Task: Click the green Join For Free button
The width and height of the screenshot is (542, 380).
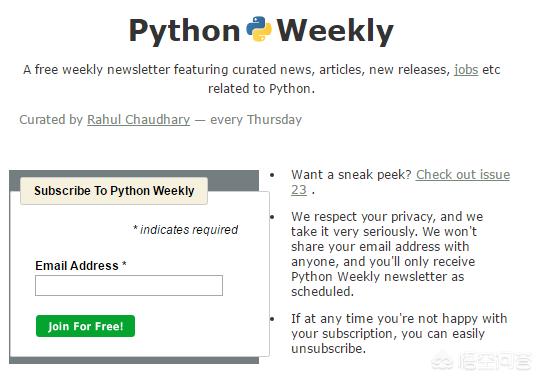Action: tap(85, 326)
